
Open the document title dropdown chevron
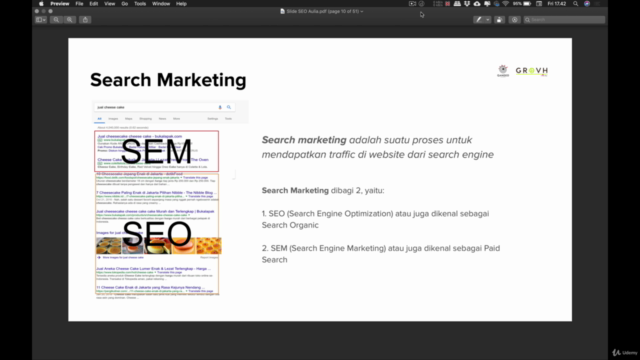[362, 11]
